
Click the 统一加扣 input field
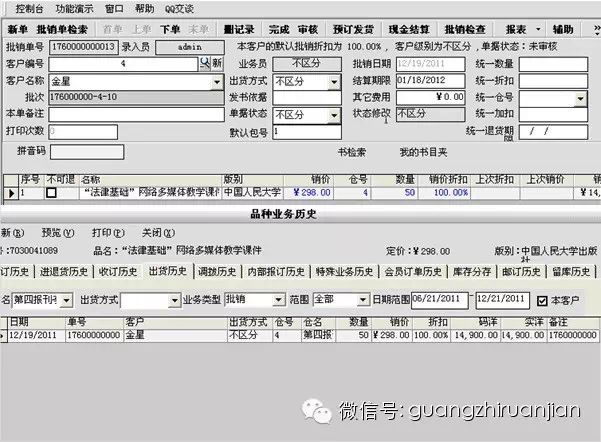(x=553, y=114)
